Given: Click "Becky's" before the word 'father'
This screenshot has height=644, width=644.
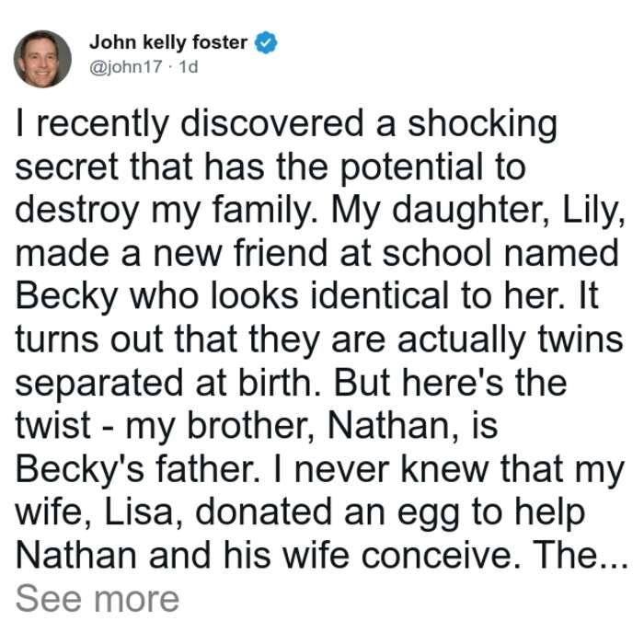Looking at the screenshot, I should 80,470.
